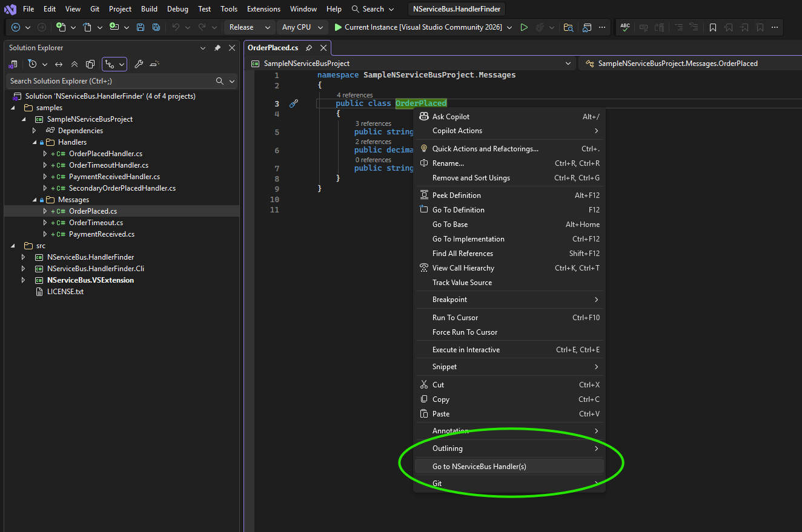The height and width of the screenshot is (532, 802).
Task: Start debugging with Current Instance button
Action: pyautogui.click(x=417, y=27)
